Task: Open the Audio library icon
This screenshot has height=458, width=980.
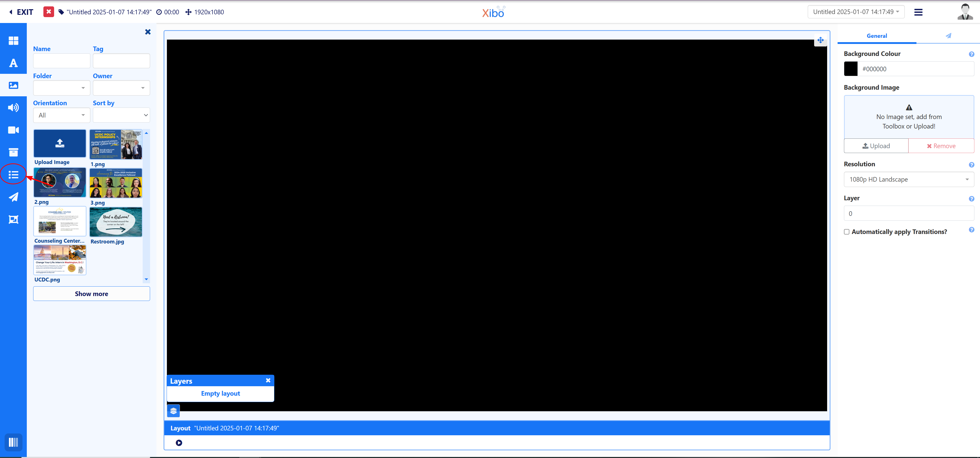Action: 13,108
